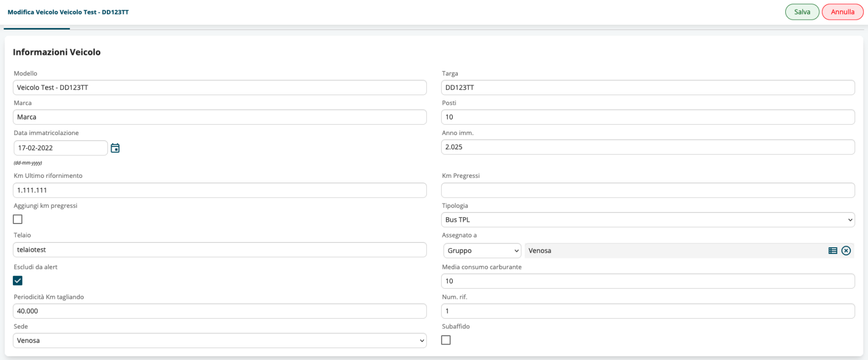Click the Escludi da alert label
The height and width of the screenshot is (360, 868).
(x=36, y=267)
